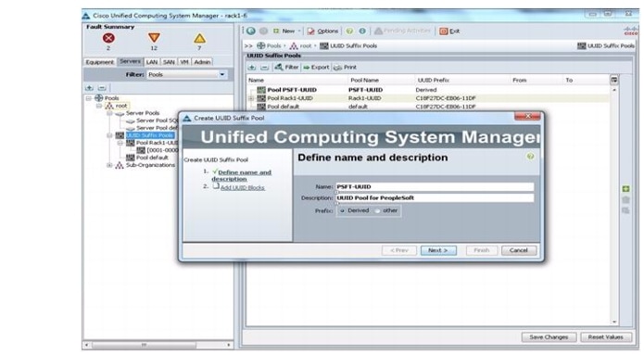Select the other prefix radio button
This screenshot has height=355, width=644.
click(x=378, y=210)
